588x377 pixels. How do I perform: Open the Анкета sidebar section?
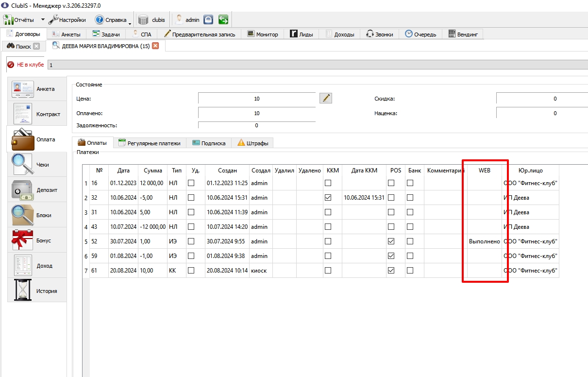coord(37,89)
